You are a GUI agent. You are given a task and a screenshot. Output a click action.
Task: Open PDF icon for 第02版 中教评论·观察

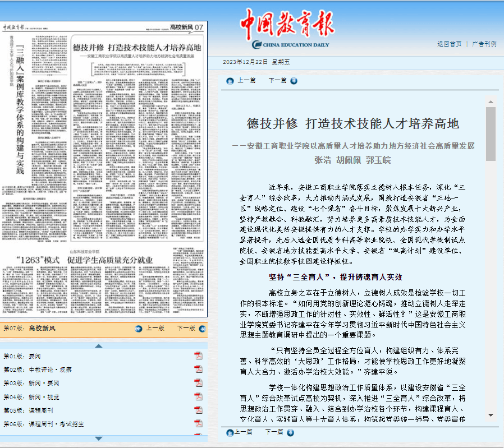point(198,370)
